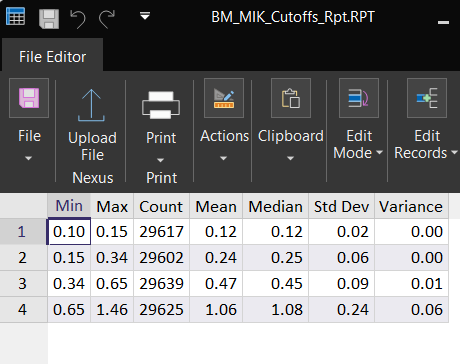The height and width of the screenshot is (364, 460).
Task: Open the Edit Records dropdown
Action: 454,153
